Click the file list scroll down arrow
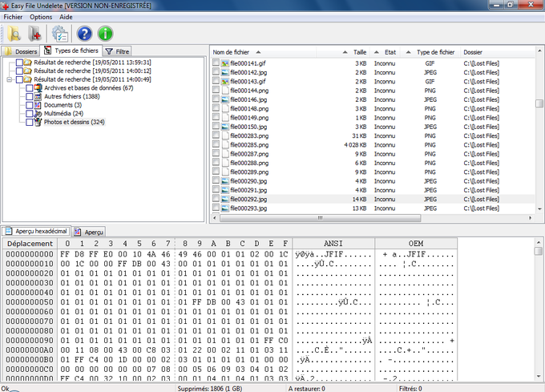Image resolution: width=545 pixels, height=392 pixels. (539, 209)
